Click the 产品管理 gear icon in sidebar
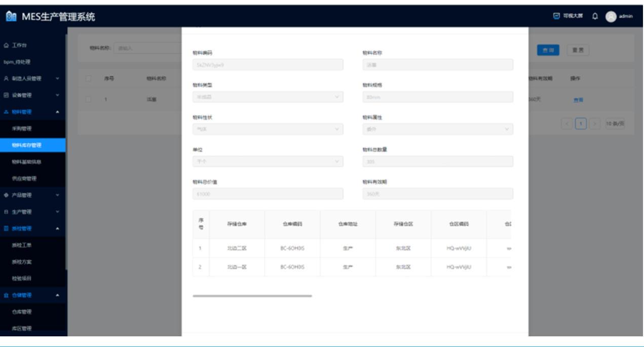This screenshot has height=347, width=644. (6, 195)
